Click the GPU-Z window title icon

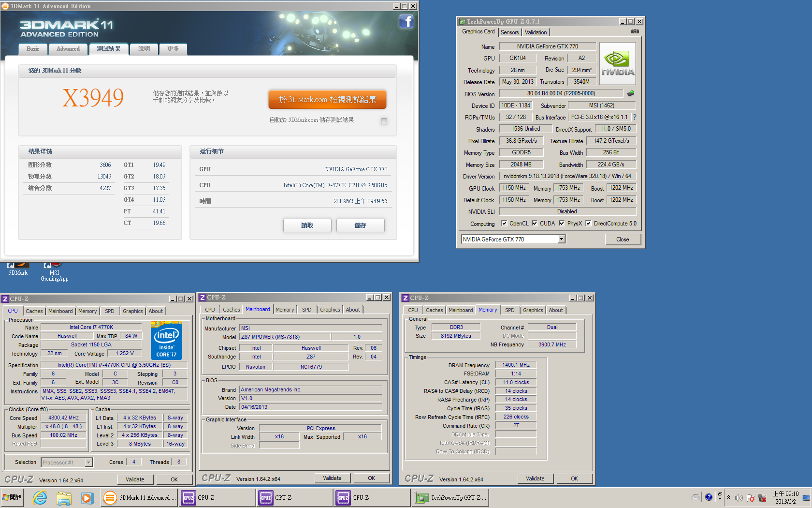click(x=462, y=22)
